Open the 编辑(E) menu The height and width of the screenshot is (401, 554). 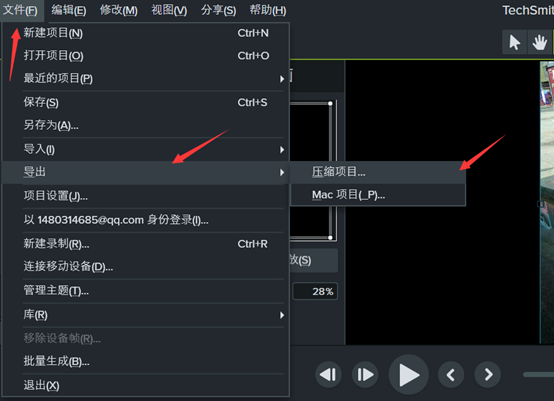(x=69, y=11)
